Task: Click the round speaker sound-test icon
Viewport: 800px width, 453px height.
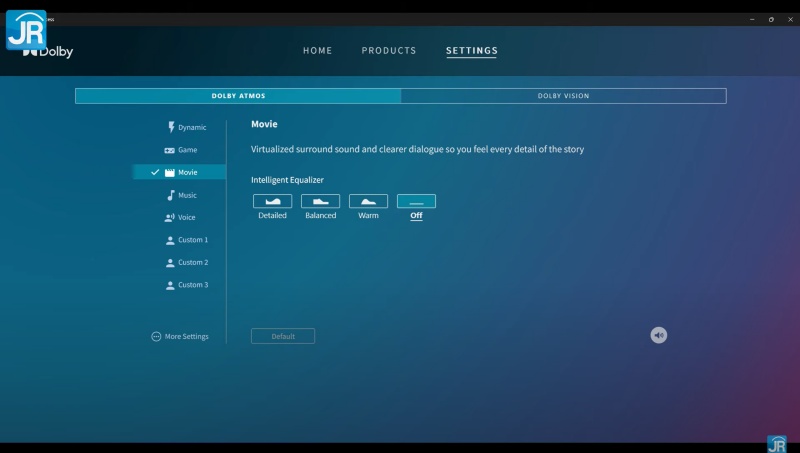Action: point(658,335)
